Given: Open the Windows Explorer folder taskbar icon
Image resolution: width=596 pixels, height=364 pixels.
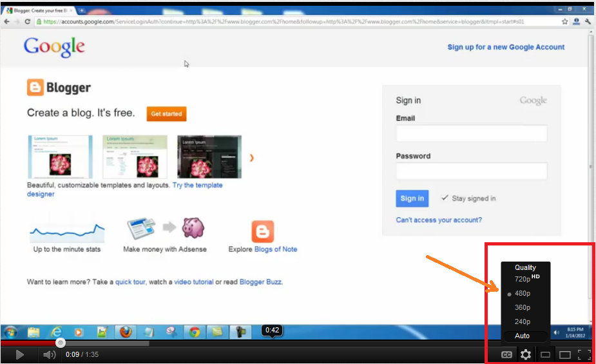Looking at the screenshot, I should point(34,332).
